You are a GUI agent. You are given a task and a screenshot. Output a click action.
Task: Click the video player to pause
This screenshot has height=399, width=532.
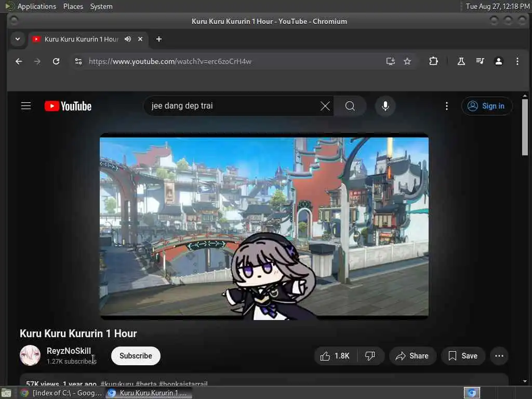[264, 227]
